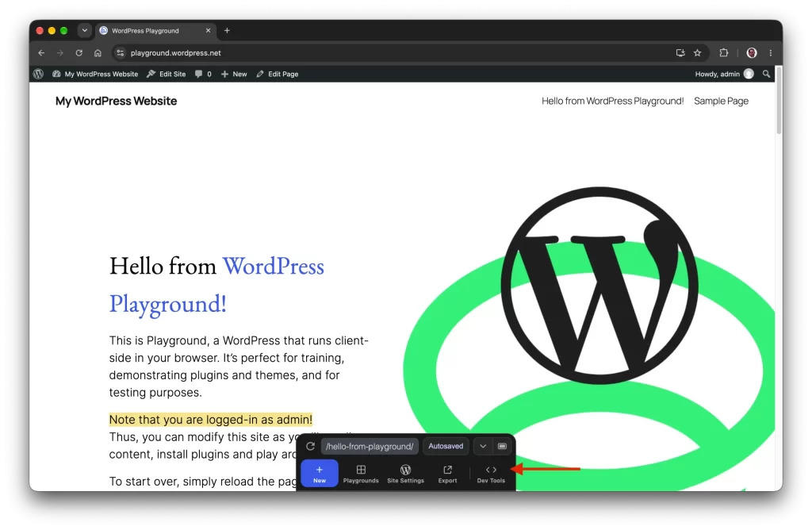Open My WordPress Website in admin bar
Viewport: 812px width, 530px height.
(95, 74)
